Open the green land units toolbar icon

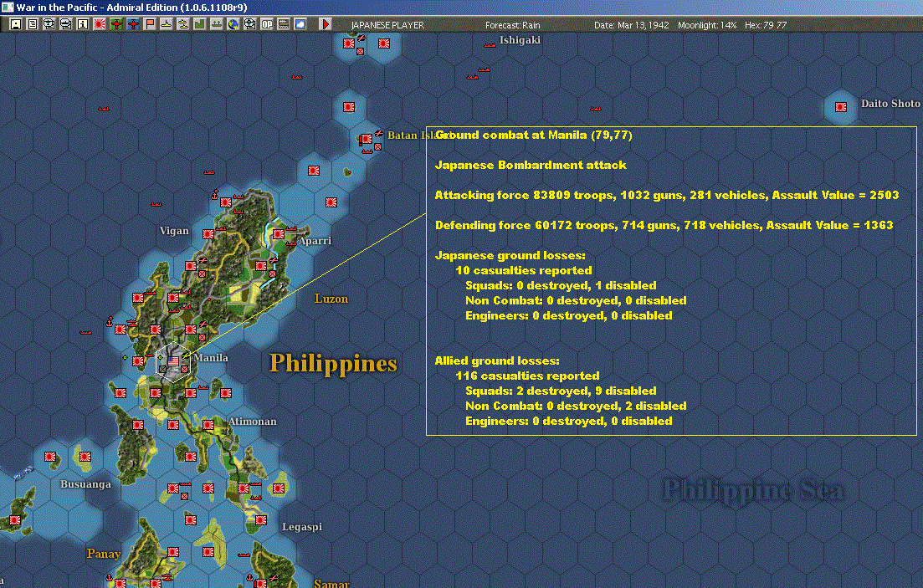pos(199,24)
